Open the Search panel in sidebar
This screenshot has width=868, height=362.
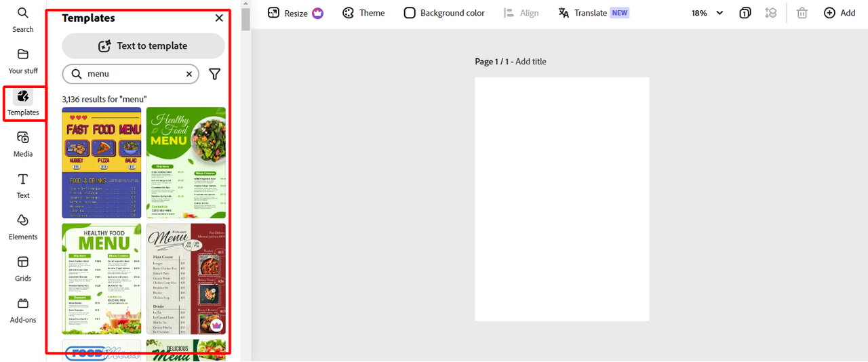coord(23,20)
